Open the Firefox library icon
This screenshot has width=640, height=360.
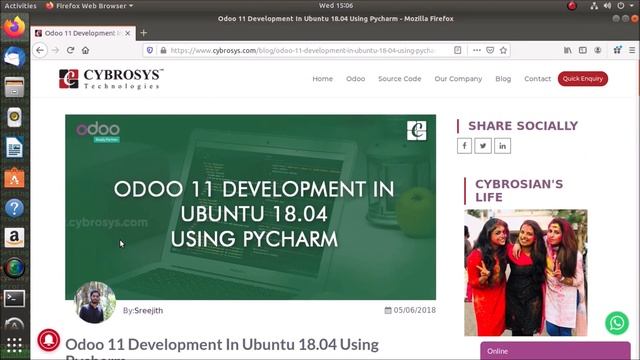click(568, 50)
